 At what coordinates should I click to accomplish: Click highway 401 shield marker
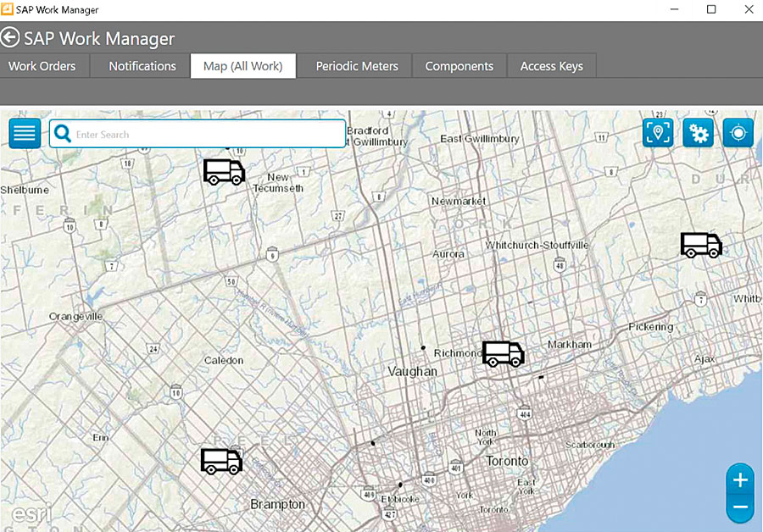(456, 468)
